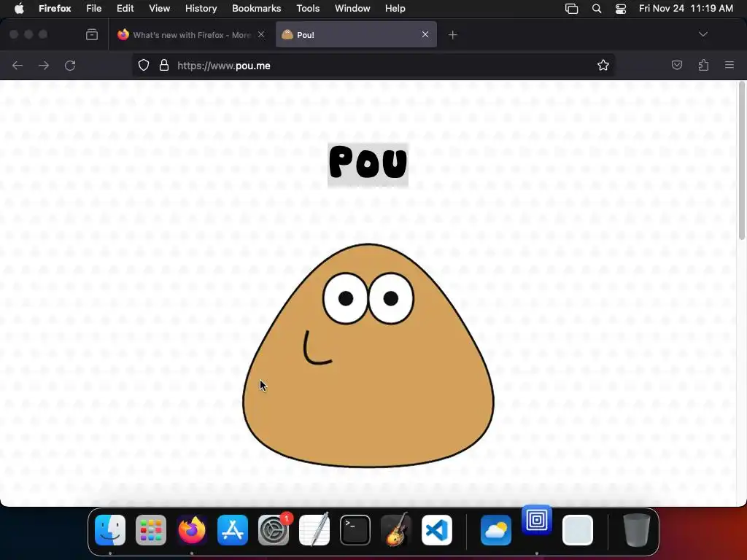The height and width of the screenshot is (560, 747).
Task: Open the Help menu
Action: point(395,8)
